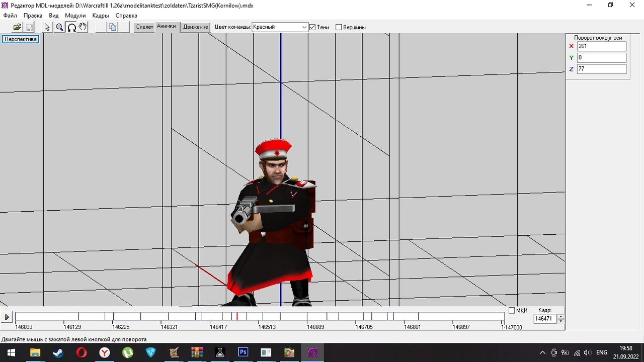Open the Справка menu
The height and width of the screenshot is (362, 644).
[x=126, y=16]
